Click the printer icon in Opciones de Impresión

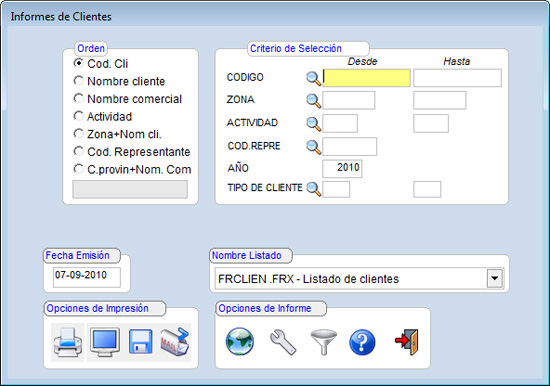click(68, 342)
